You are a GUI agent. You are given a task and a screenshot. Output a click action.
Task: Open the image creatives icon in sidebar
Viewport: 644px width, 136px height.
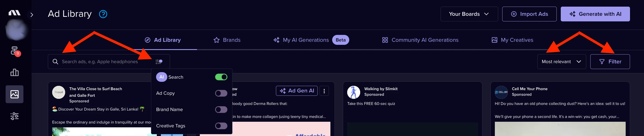(15, 94)
